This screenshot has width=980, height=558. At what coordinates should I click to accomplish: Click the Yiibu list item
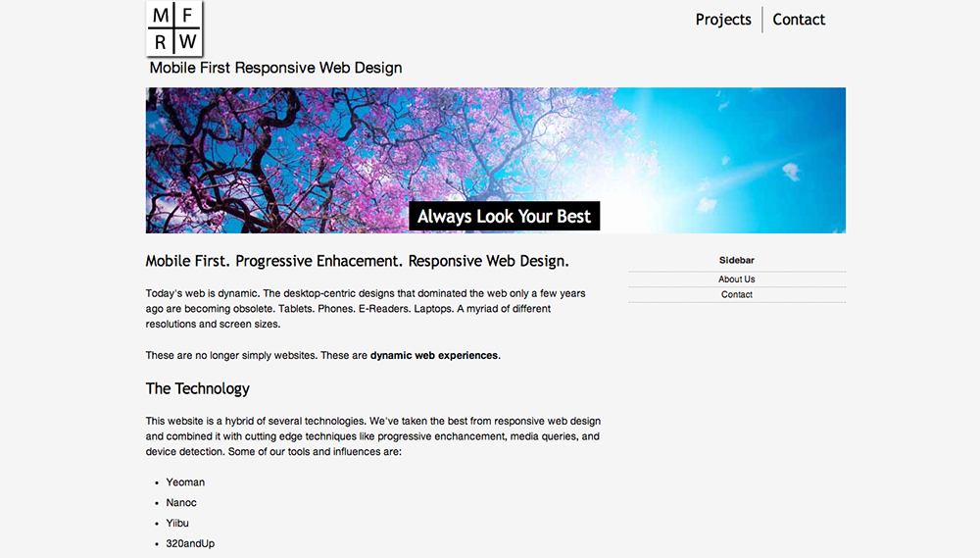pos(176,523)
